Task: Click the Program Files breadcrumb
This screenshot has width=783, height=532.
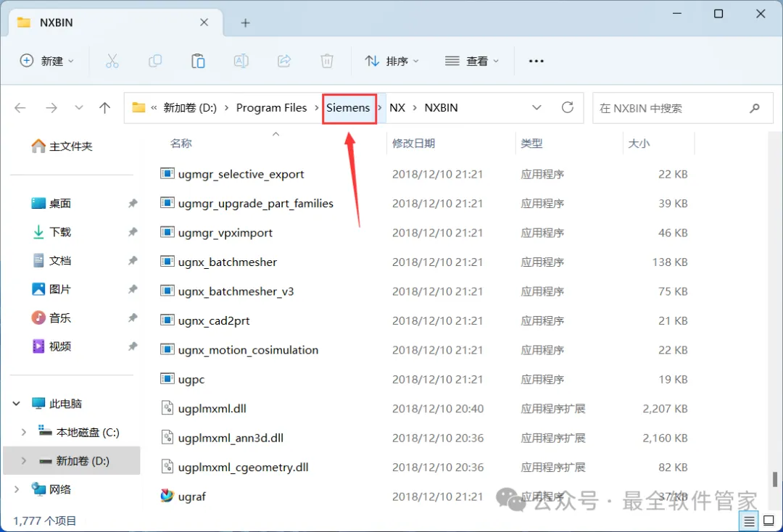Action: coord(271,108)
